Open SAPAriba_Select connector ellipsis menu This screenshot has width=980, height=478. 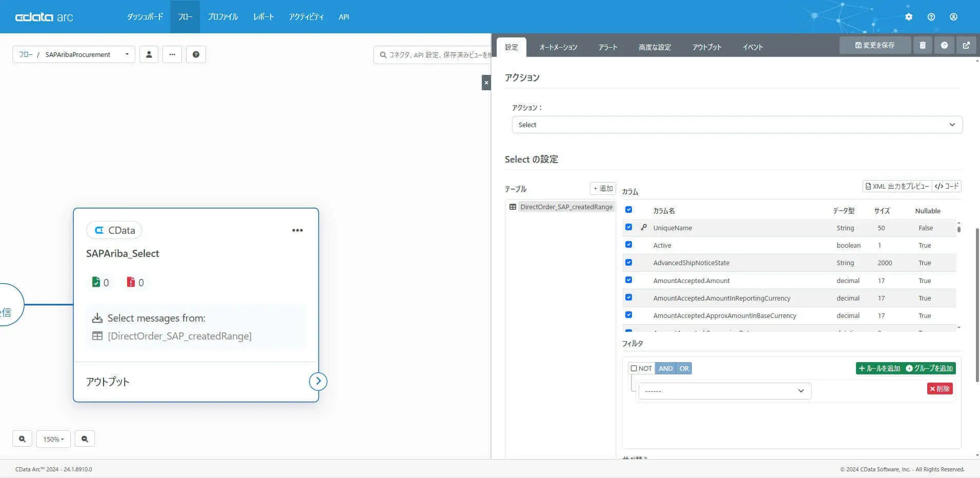click(x=297, y=230)
